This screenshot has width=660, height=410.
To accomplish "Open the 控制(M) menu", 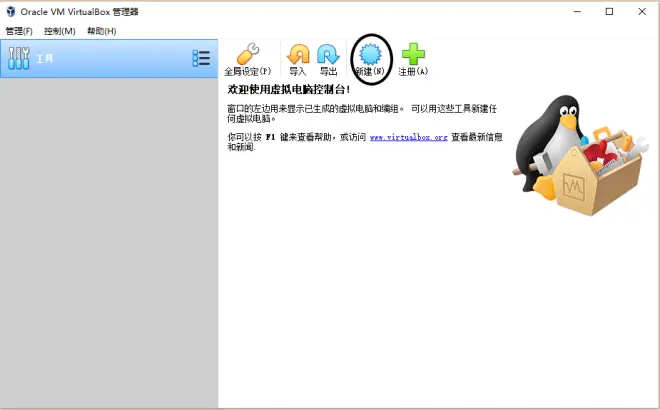I will click(60, 31).
